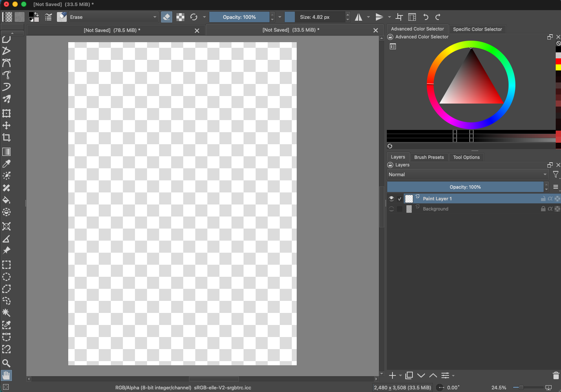Select the Measure tool
Screen dimensions: 561x392
point(6,238)
